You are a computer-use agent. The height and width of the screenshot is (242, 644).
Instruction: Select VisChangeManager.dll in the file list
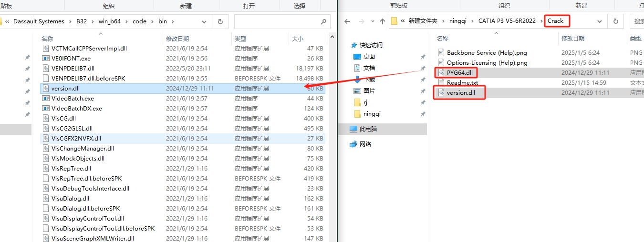coord(83,148)
